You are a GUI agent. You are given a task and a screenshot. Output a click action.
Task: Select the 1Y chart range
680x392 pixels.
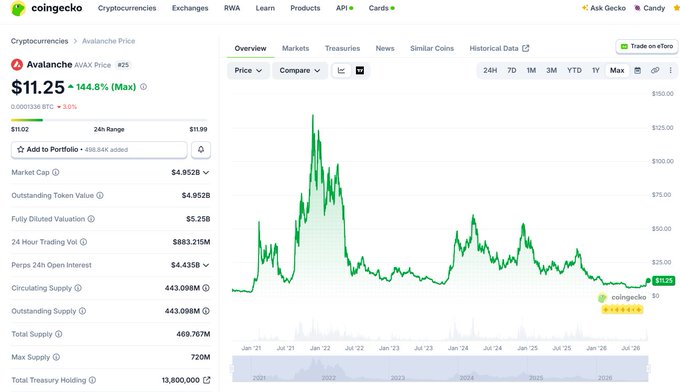(x=596, y=70)
